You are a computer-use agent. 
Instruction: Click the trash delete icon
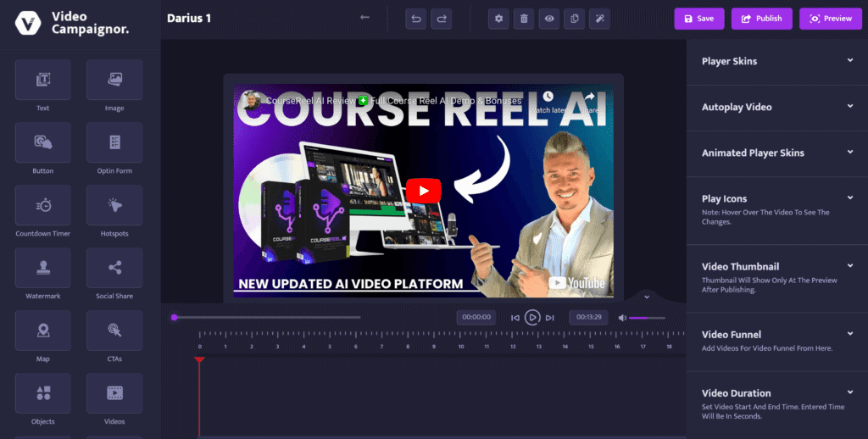pos(524,19)
